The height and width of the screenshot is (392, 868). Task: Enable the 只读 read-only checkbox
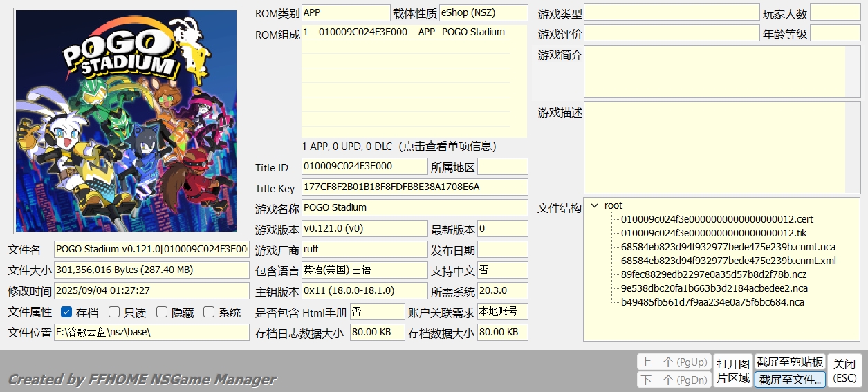[x=114, y=312]
